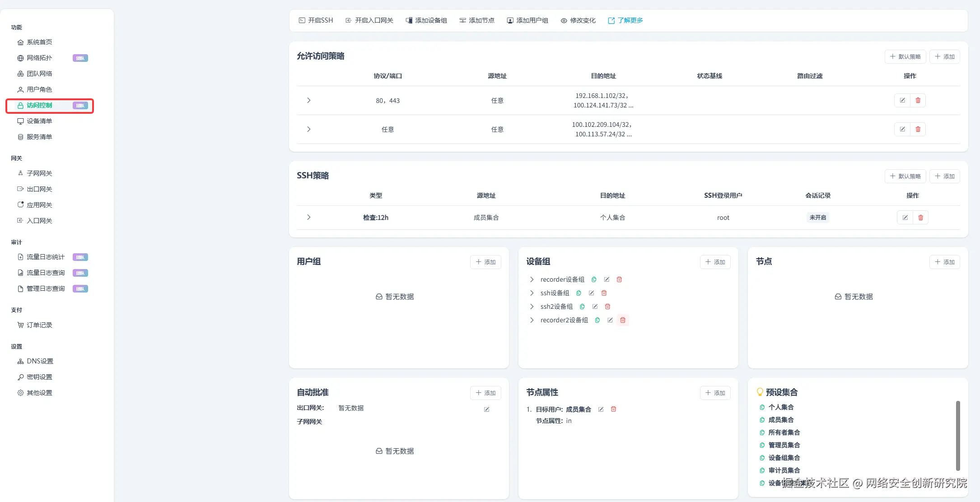This screenshot has width=980, height=502.
Task: Delete the 节点属性 成员集合 entry
Action: tap(613, 409)
